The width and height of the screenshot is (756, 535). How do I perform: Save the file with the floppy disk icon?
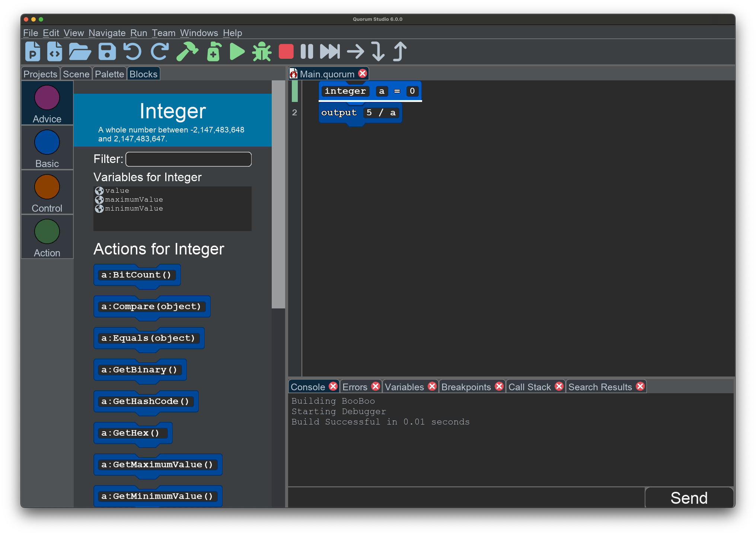pyautogui.click(x=107, y=51)
